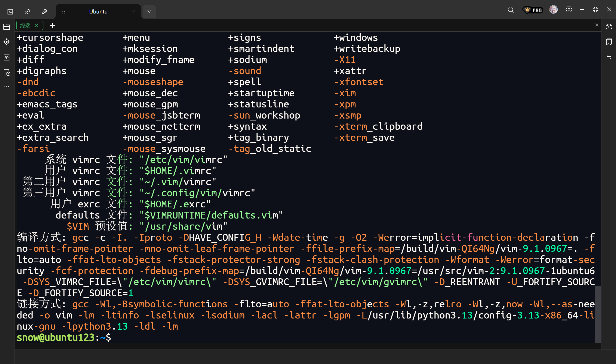Open the hexagon settings icon
The image size is (616, 364).
click(569, 10)
